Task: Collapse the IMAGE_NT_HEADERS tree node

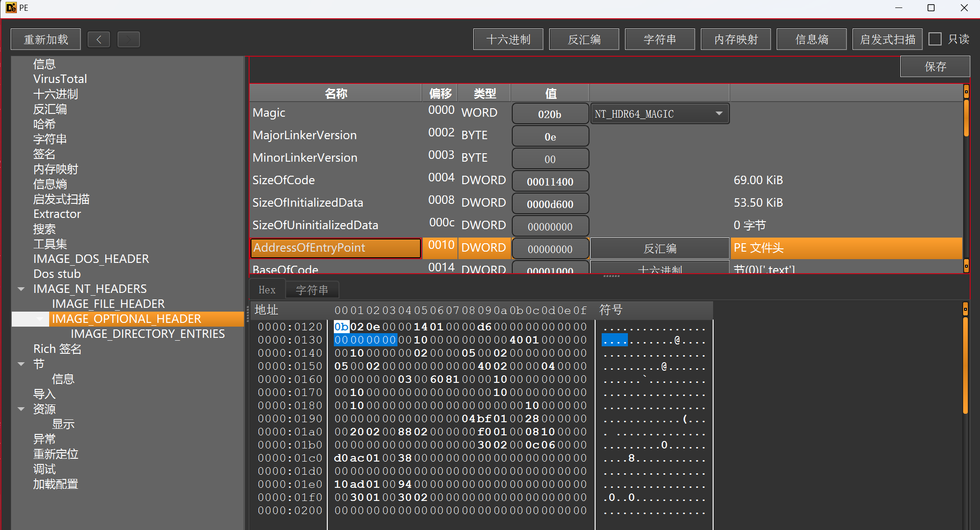Action: (x=21, y=289)
